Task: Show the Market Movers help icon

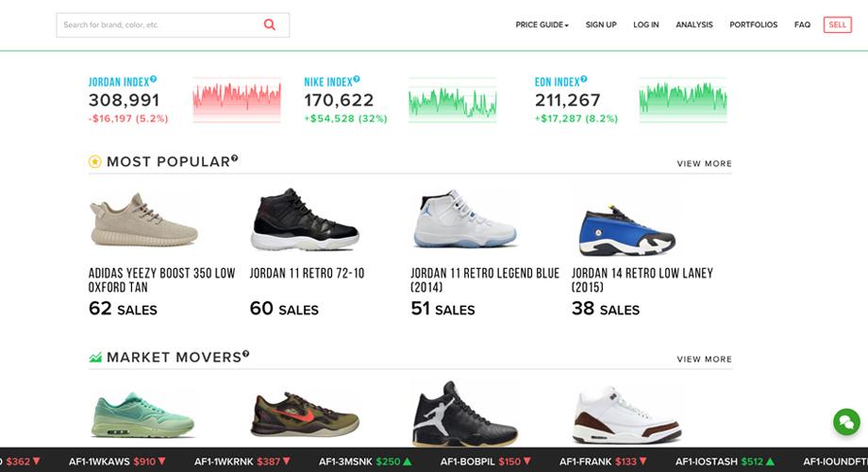Action: pyautogui.click(x=245, y=354)
